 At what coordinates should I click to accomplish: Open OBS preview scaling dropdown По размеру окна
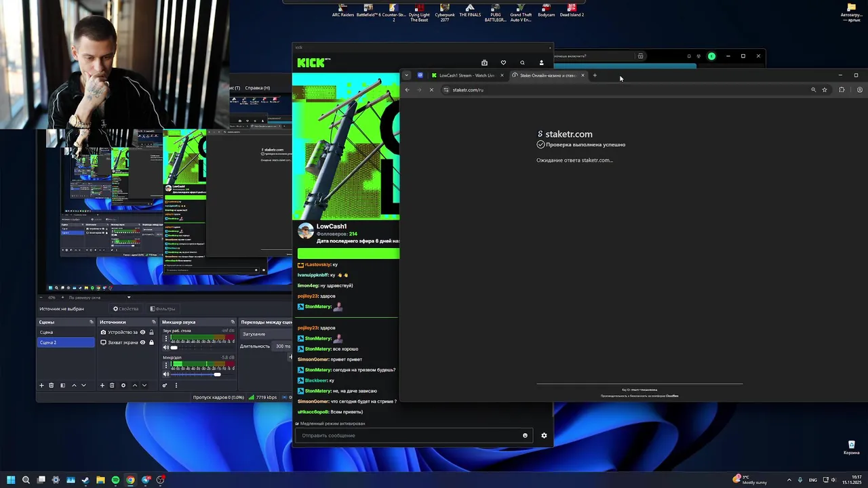tap(100, 297)
